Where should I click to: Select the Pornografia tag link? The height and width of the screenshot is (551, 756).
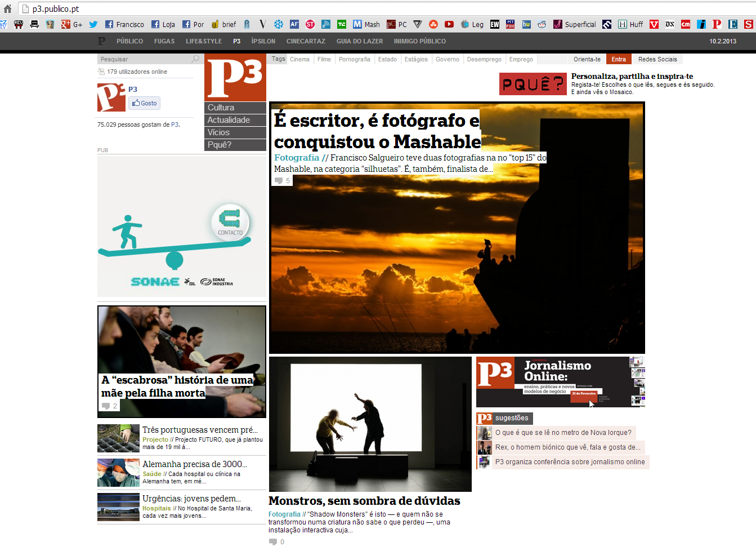click(355, 59)
